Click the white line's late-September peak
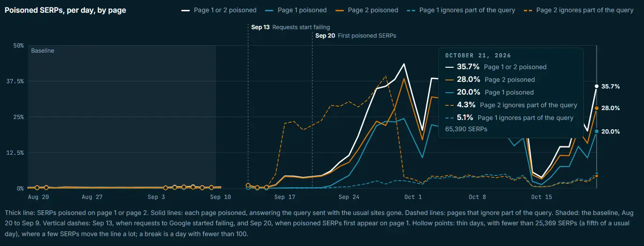The width and height of the screenshot is (644, 246). [x=404, y=64]
